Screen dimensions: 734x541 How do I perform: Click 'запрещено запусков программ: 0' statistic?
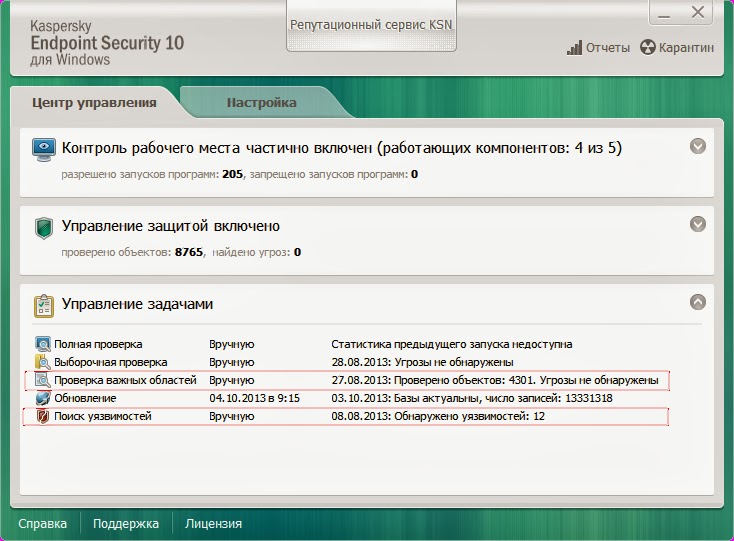[334, 175]
